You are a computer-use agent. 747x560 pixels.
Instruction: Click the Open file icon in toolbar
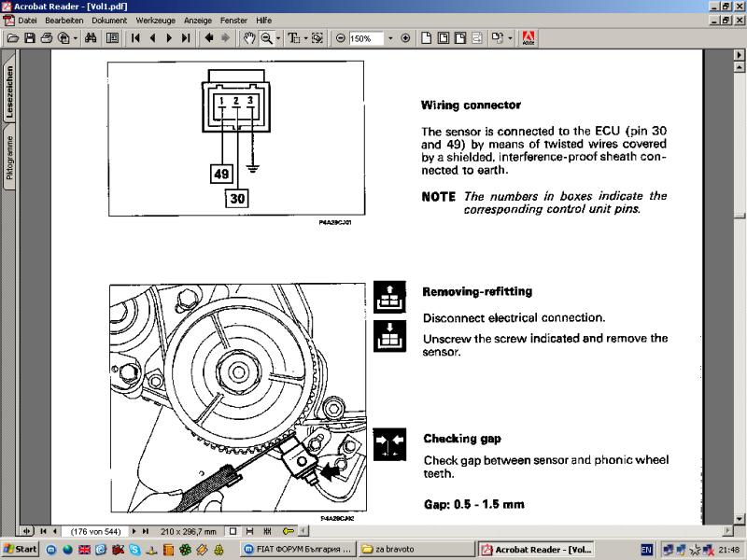coord(13,38)
